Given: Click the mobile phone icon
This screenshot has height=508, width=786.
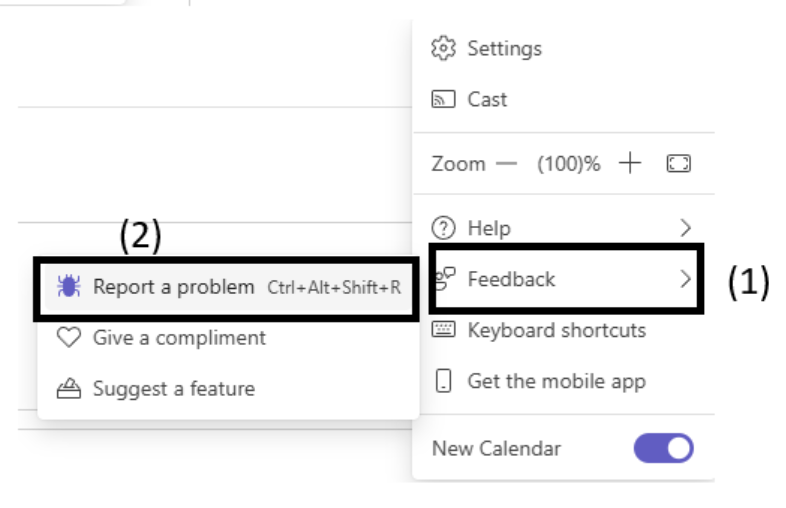Looking at the screenshot, I should [x=445, y=381].
